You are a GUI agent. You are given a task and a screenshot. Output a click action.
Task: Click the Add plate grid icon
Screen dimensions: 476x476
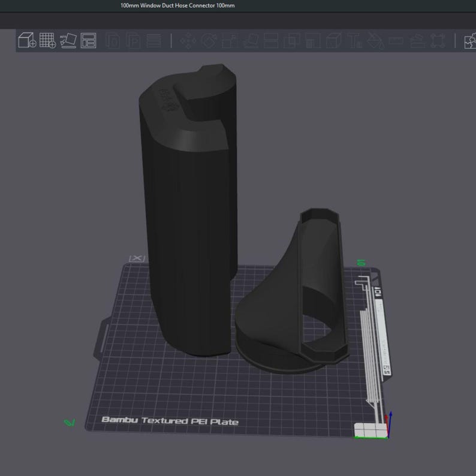click(x=48, y=40)
